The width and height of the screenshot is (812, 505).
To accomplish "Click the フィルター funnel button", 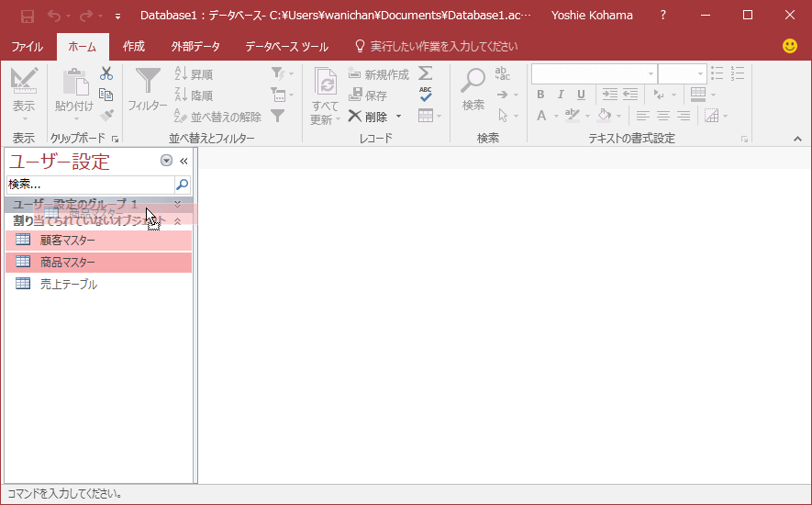I will pos(148,89).
